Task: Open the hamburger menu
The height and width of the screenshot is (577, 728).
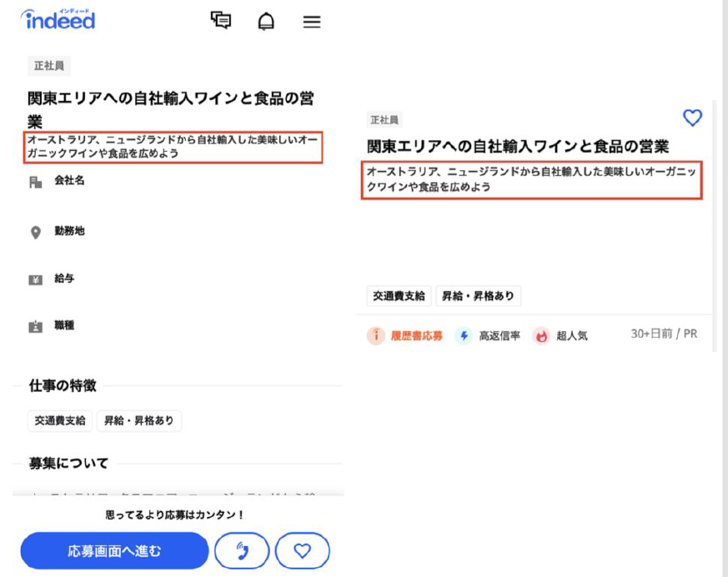Action: pyautogui.click(x=312, y=22)
